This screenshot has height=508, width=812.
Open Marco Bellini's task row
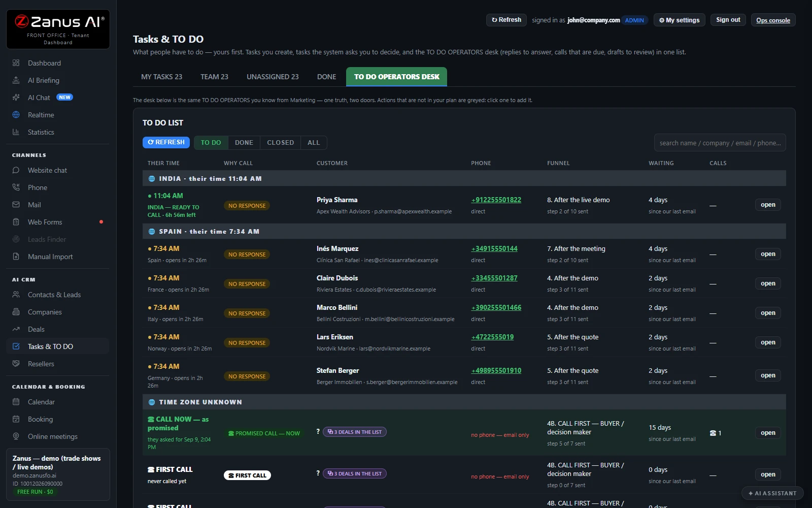coord(768,313)
